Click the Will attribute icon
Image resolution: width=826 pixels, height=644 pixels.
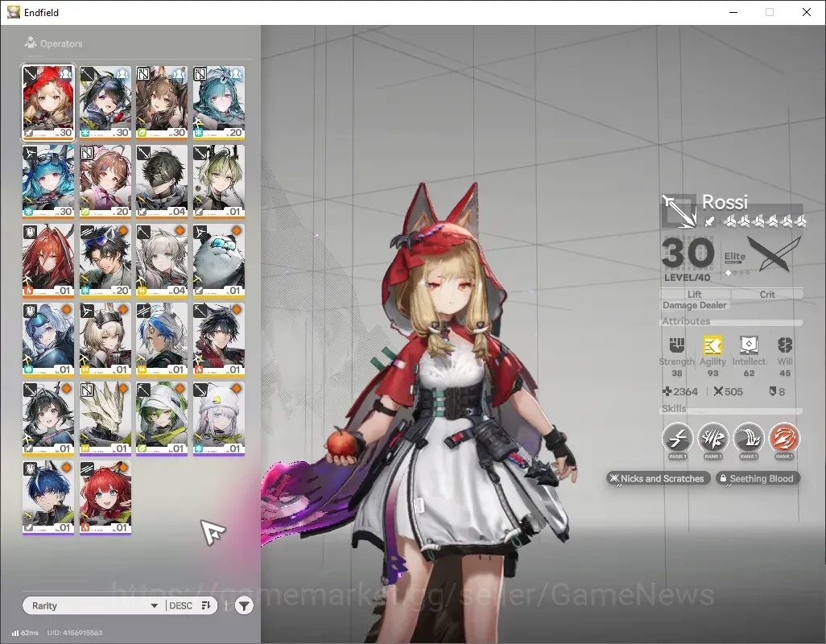(x=785, y=345)
